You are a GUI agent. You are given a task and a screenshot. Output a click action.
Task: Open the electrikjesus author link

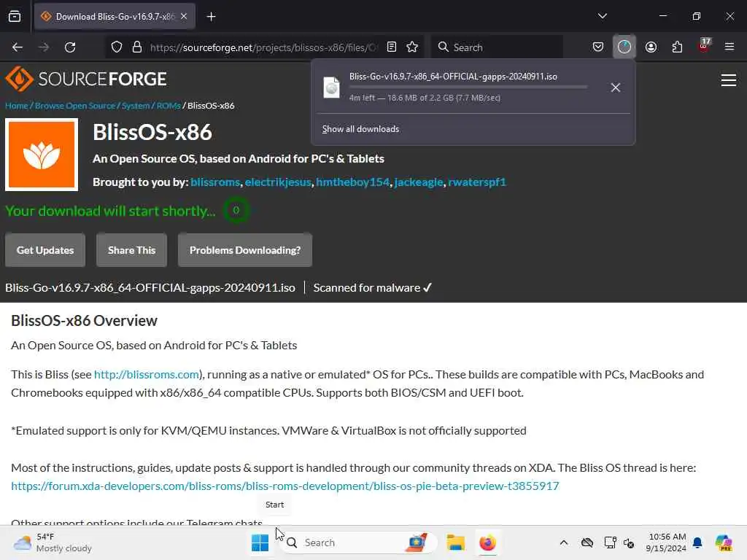coord(278,182)
